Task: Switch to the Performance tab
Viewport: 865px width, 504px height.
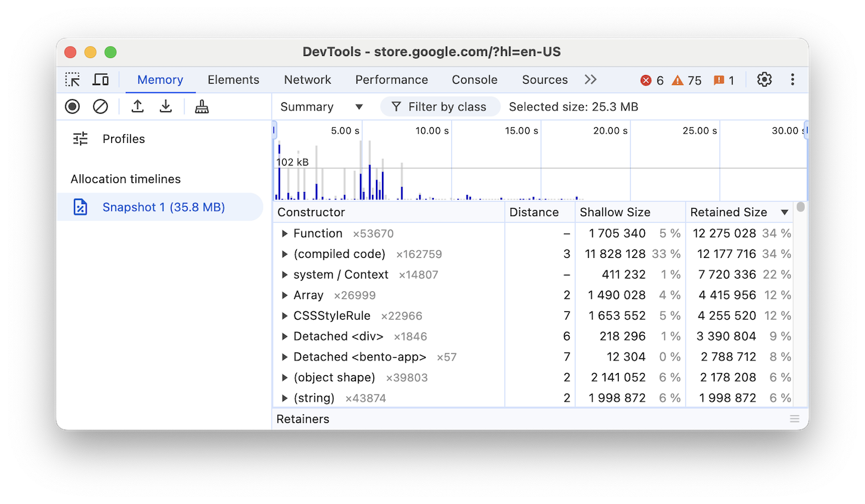Action: click(x=391, y=79)
